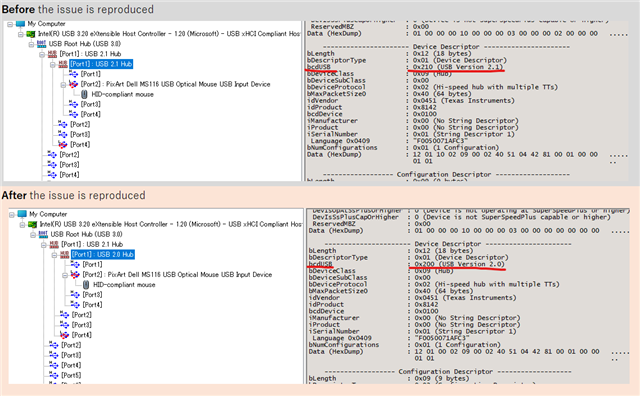Click My Computer icon in After tree
Image resolution: width=640 pixels, height=396 pixels.
(x=22, y=214)
